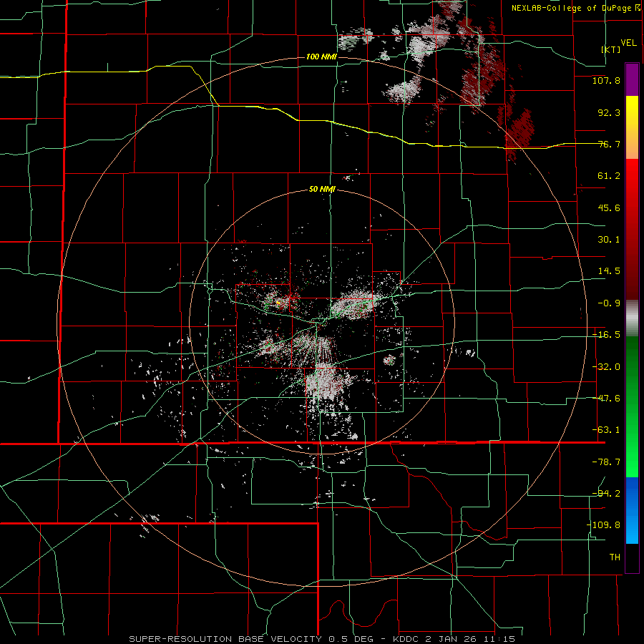This screenshot has width=644, height=644.
Task: Click the gray near-zero segment of color bar
Action: (x=632, y=318)
